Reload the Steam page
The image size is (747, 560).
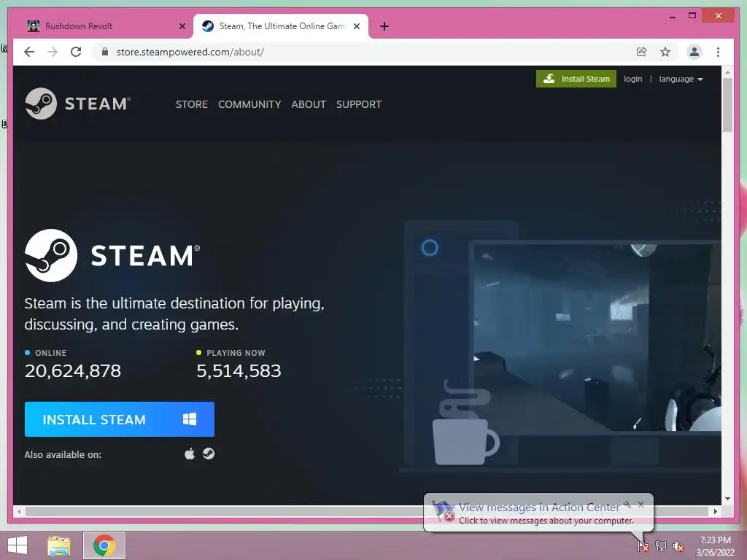tap(76, 52)
